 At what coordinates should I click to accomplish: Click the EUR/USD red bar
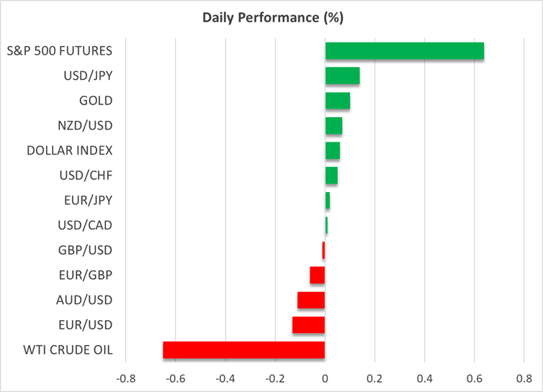click(309, 325)
